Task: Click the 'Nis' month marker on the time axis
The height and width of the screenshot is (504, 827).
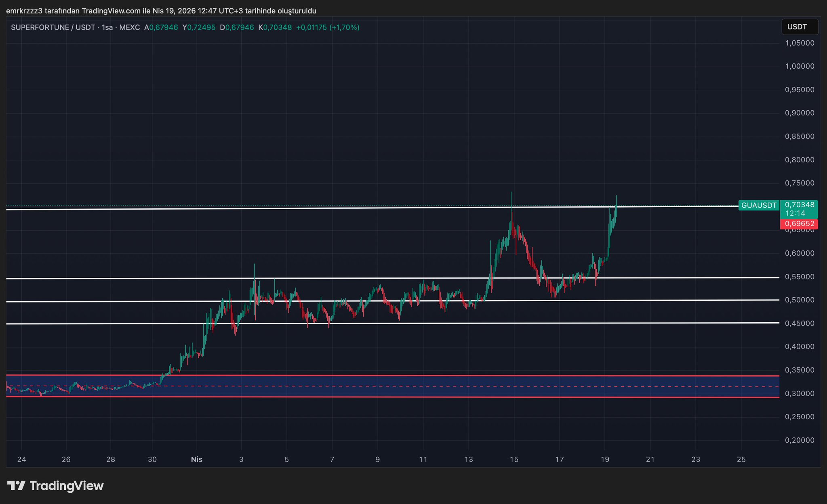Action: [196, 460]
